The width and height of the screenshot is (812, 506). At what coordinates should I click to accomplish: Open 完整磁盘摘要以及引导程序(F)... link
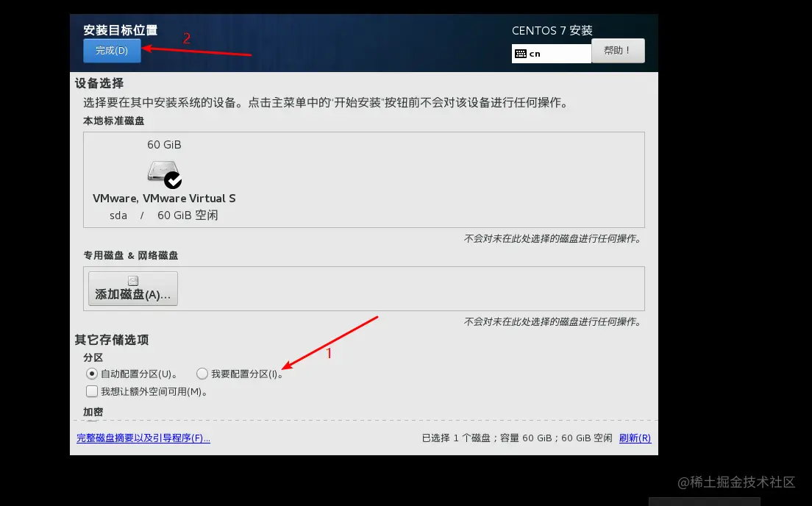[143, 438]
